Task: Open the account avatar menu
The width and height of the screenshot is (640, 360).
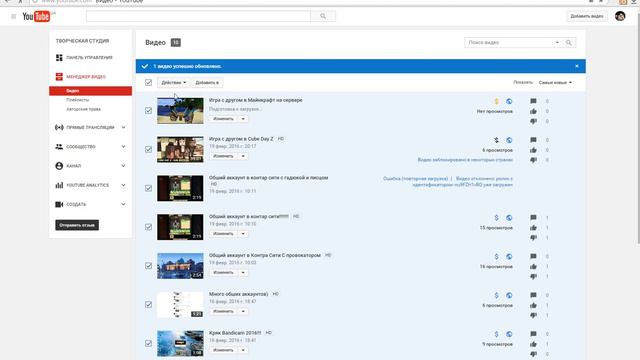Action: click(620, 16)
